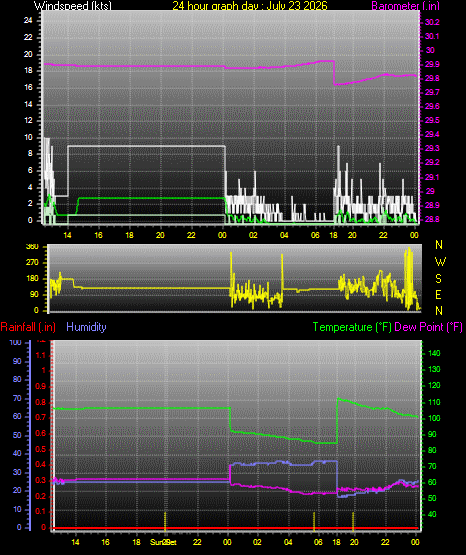Image resolution: width=466 pixels, height=555 pixels.
Task: Click the yellow marker at 20 on bottom chart
Action: coord(353,521)
